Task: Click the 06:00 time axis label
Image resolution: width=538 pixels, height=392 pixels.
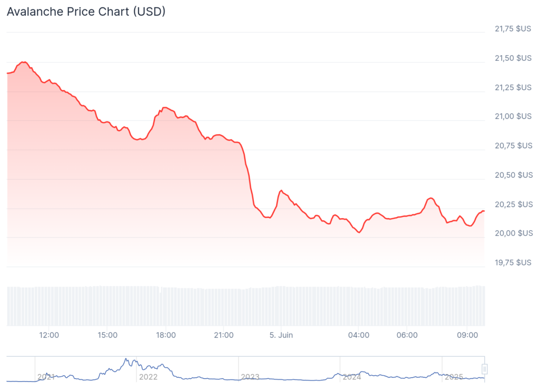Action: coord(407,335)
